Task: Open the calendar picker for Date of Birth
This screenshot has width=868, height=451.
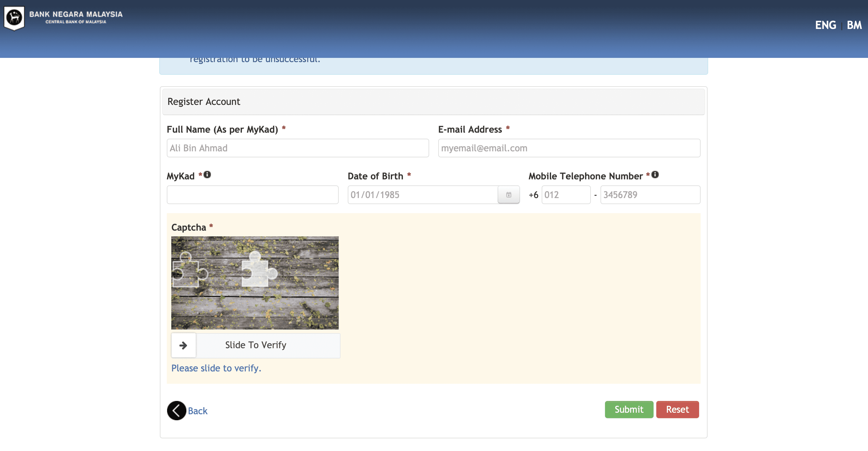Action: pyautogui.click(x=508, y=195)
